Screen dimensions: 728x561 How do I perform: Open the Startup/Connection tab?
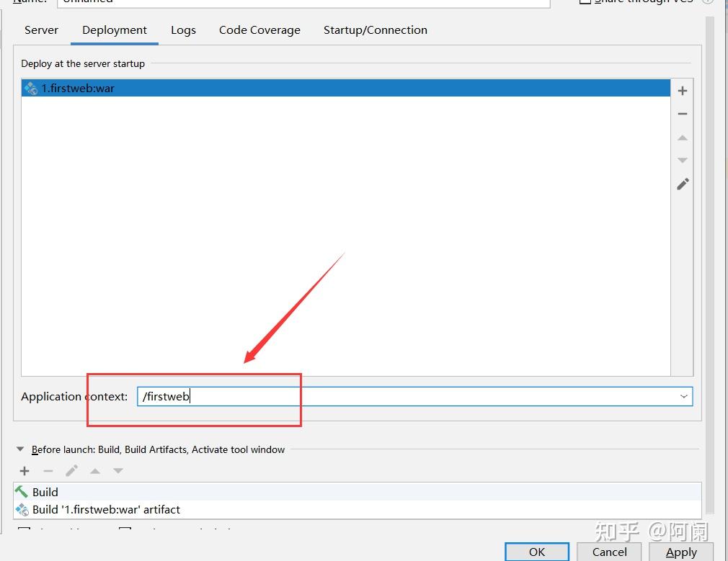coord(375,30)
